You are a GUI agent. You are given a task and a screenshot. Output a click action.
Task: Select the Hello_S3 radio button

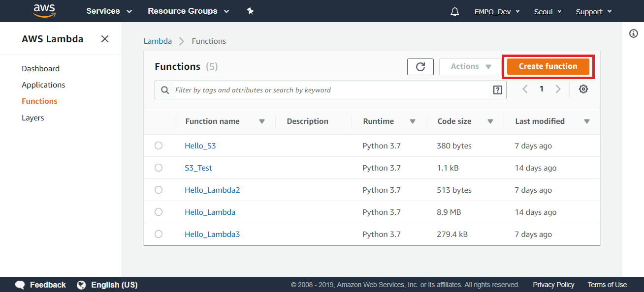pos(159,146)
